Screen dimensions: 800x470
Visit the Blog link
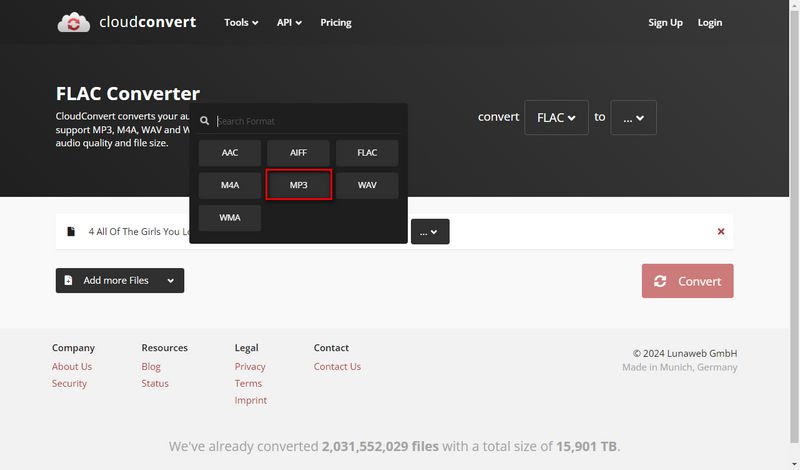coord(151,366)
